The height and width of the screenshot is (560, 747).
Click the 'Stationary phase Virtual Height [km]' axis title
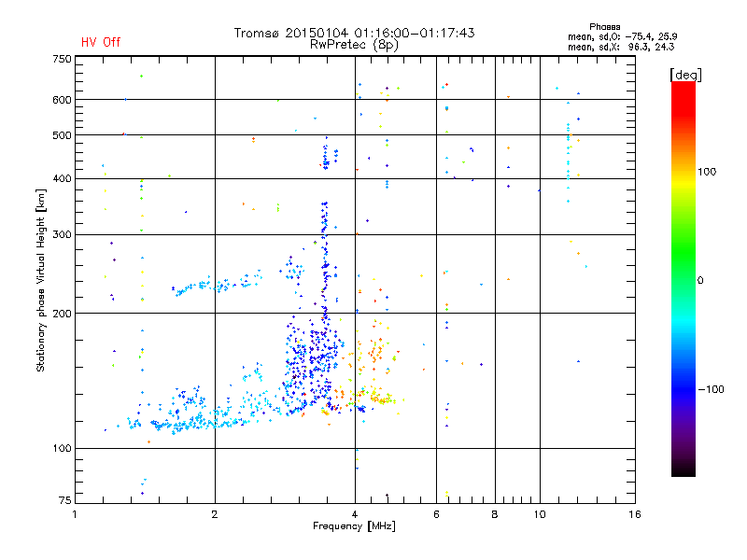coord(41,281)
